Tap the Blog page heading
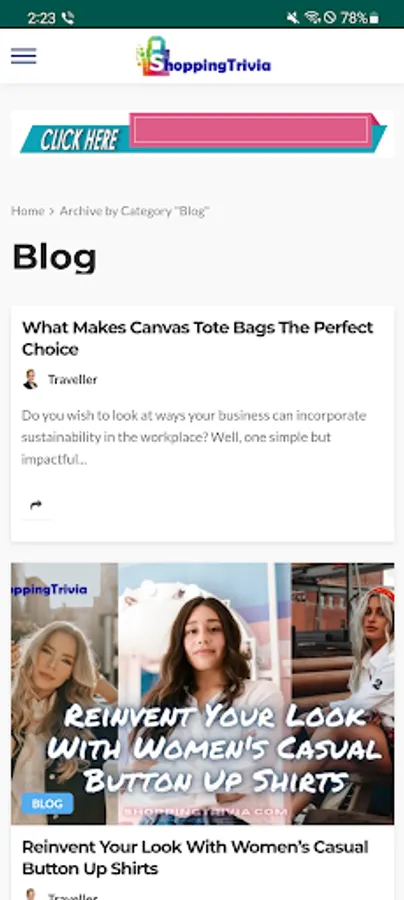The height and width of the screenshot is (900, 404). click(55, 257)
